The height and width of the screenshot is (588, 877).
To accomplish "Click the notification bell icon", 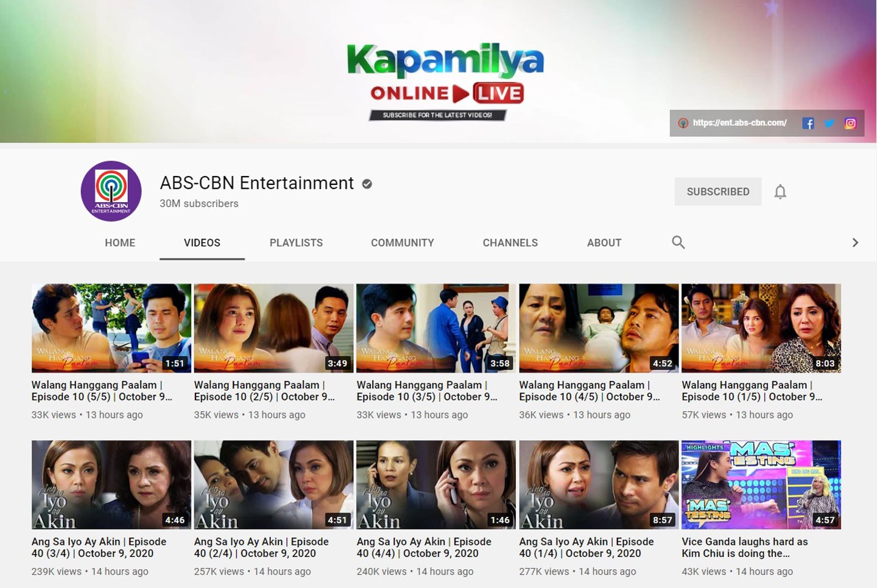I will (x=780, y=191).
